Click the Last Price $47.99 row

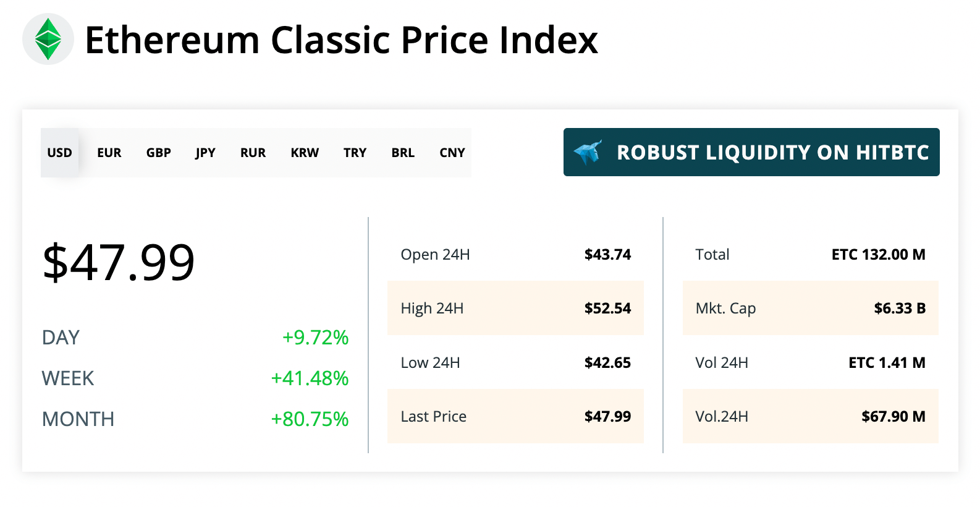pos(516,416)
